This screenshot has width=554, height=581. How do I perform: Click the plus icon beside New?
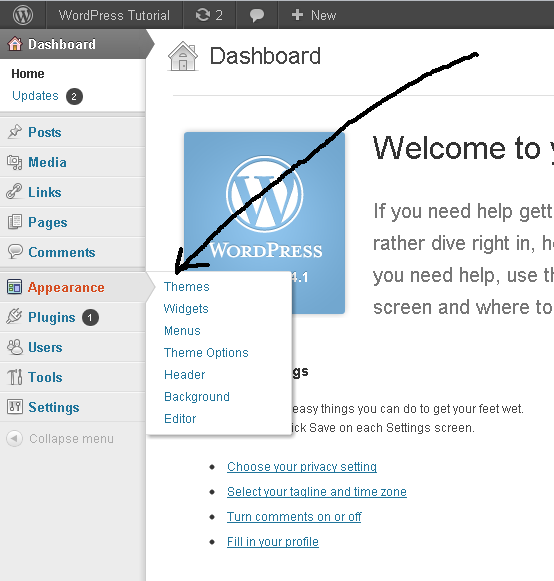click(297, 15)
